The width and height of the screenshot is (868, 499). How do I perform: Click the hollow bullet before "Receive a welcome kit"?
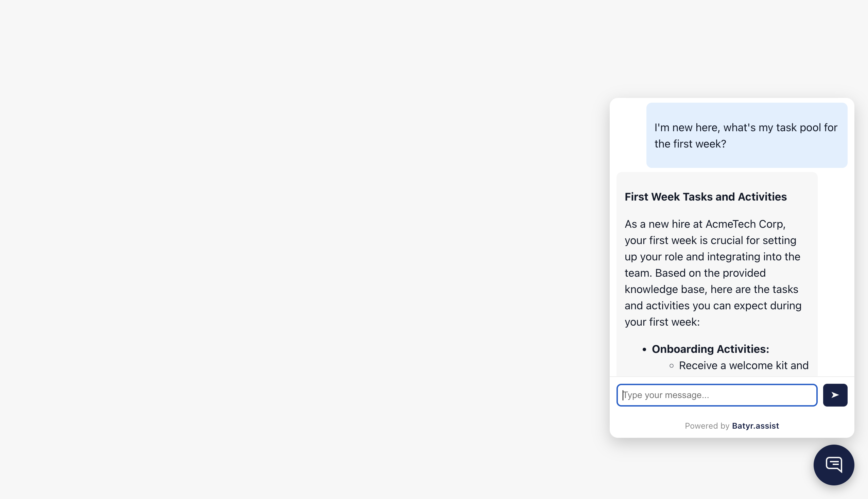(x=671, y=366)
